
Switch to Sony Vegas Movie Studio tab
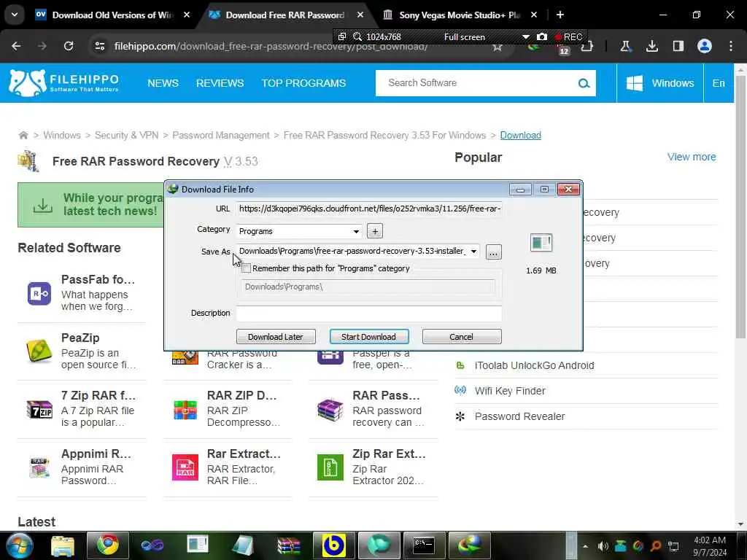(460, 15)
